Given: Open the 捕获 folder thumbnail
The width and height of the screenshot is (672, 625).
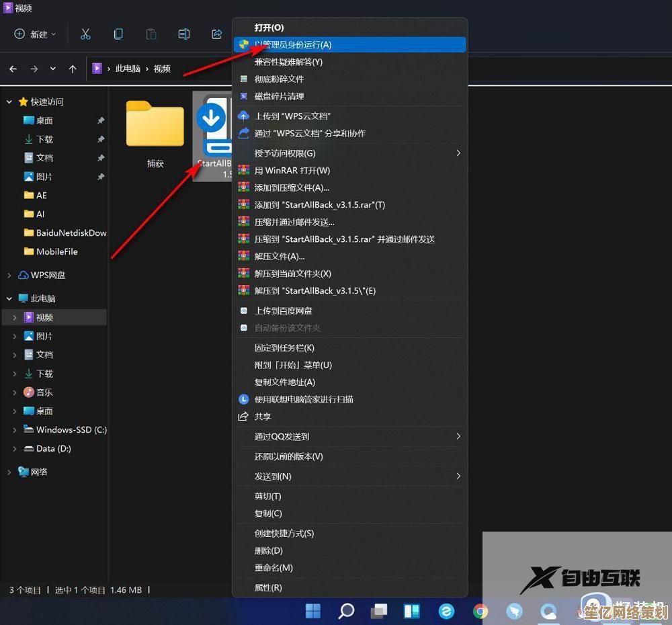Looking at the screenshot, I should pos(155,124).
